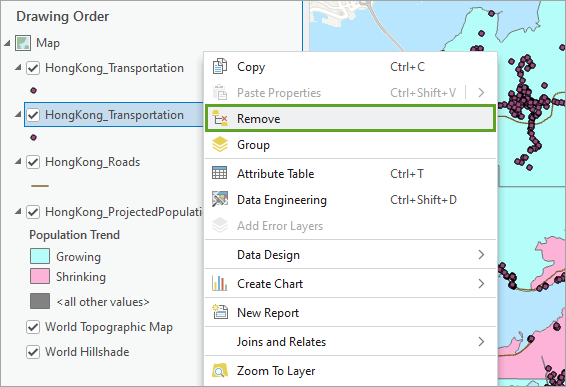The image size is (566, 387).
Task: Select World Hillshade layer name
Action: coord(87,352)
